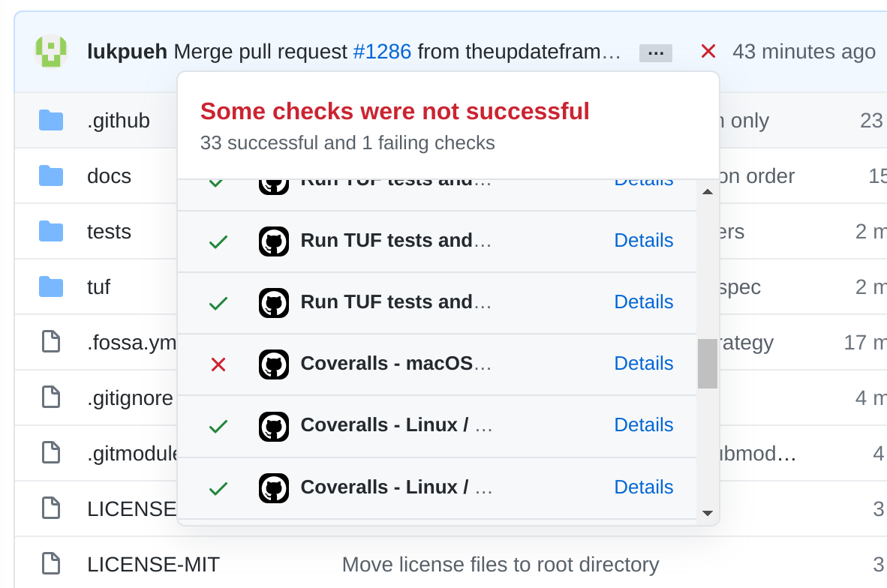Click the red X next to Coveralls macOS check
The height and width of the screenshot is (588, 887).
point(218,364)
